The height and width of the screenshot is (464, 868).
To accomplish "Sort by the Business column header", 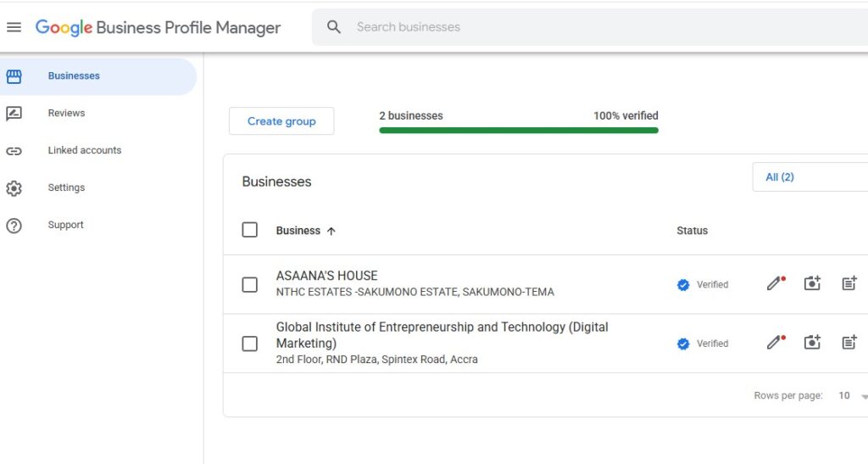I will (298, 231).
